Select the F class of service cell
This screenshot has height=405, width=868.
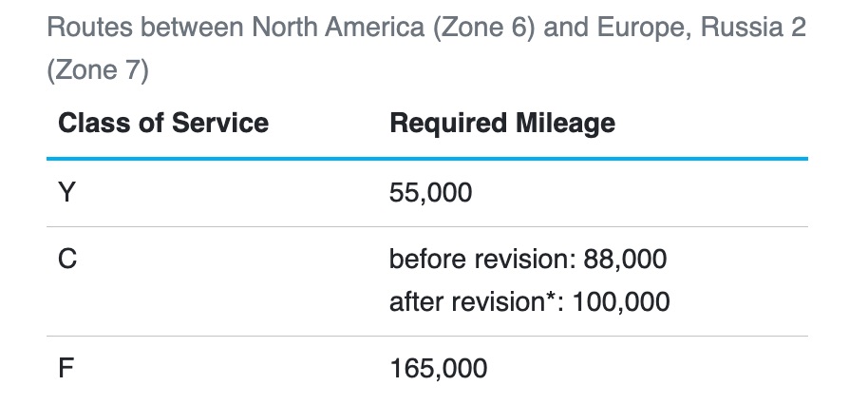point(66,368)
